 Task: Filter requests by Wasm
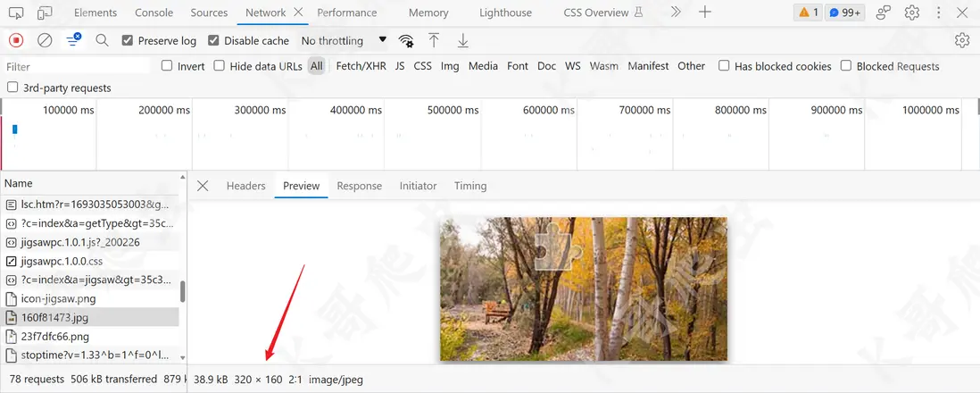[x=603, y=66]
